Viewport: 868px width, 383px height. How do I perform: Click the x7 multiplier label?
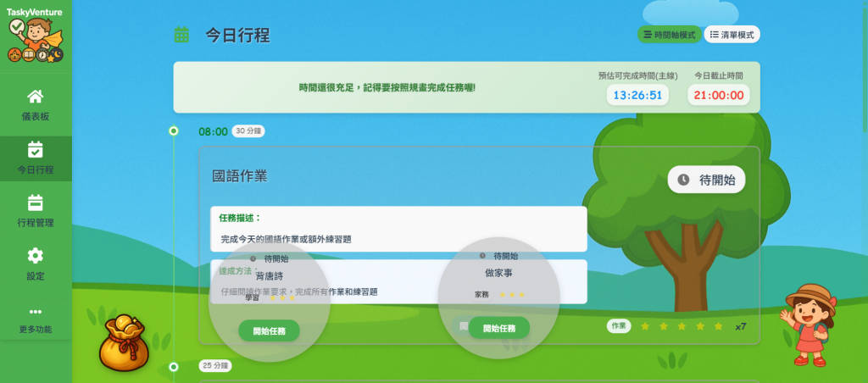coord(741,326)
